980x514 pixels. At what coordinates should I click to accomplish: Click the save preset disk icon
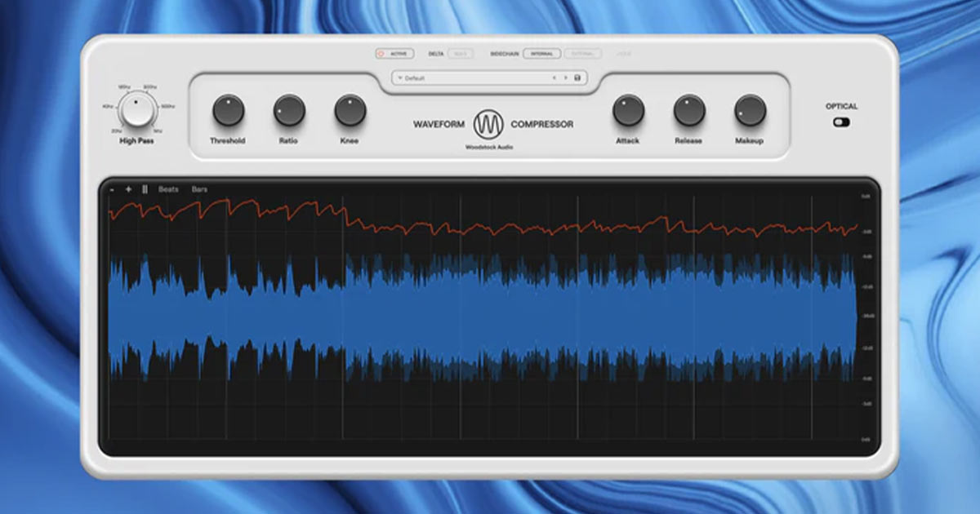click(x=576, y=78)
